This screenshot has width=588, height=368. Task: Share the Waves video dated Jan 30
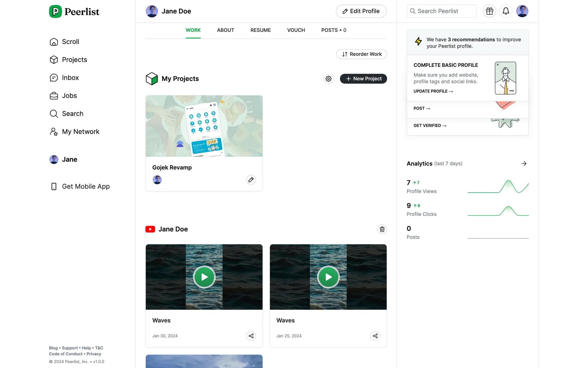click(251, 336)
